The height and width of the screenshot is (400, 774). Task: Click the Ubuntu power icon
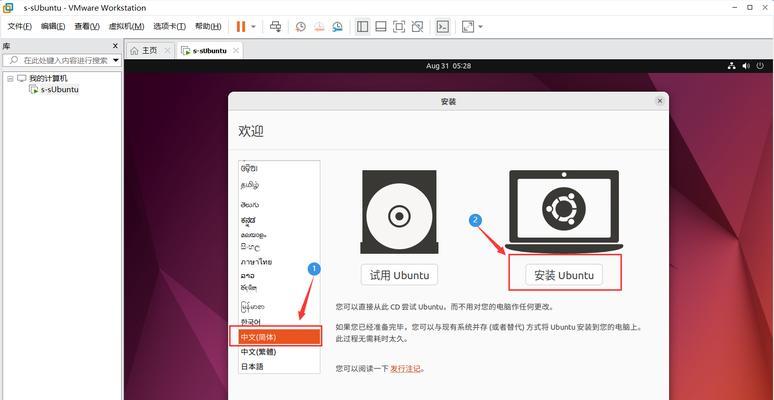click(760, 66)
